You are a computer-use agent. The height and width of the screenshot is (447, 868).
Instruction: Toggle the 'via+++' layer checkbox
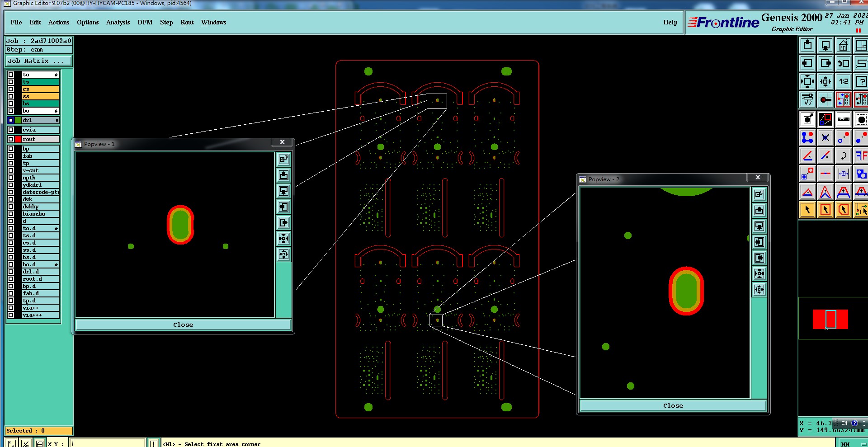click(11, 315)
